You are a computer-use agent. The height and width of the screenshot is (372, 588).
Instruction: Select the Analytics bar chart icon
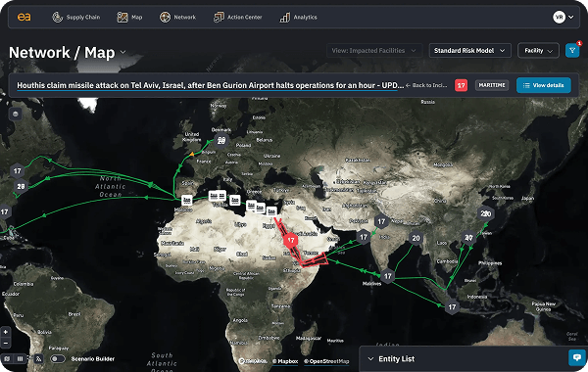coord(285,18)
